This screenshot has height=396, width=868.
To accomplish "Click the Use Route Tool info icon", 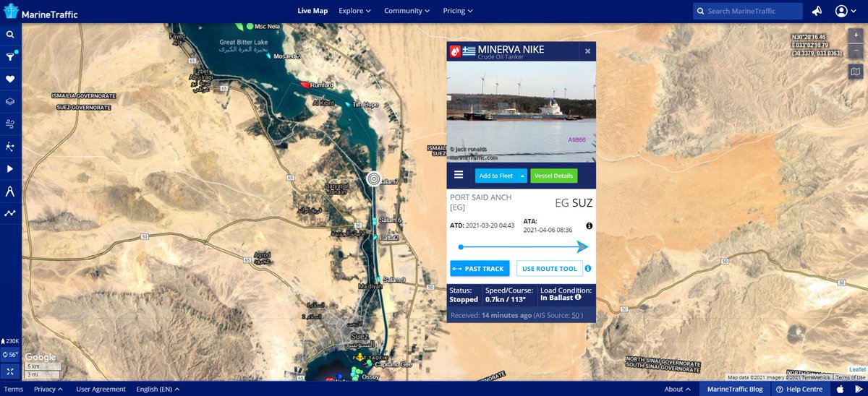I will tap(588, 268).
